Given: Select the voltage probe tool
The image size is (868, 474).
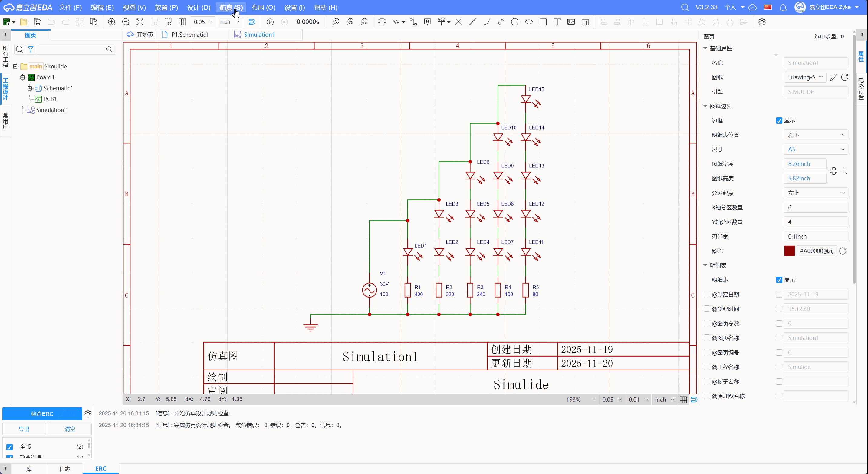Looking at the screenshot, I should coord(336,22).
